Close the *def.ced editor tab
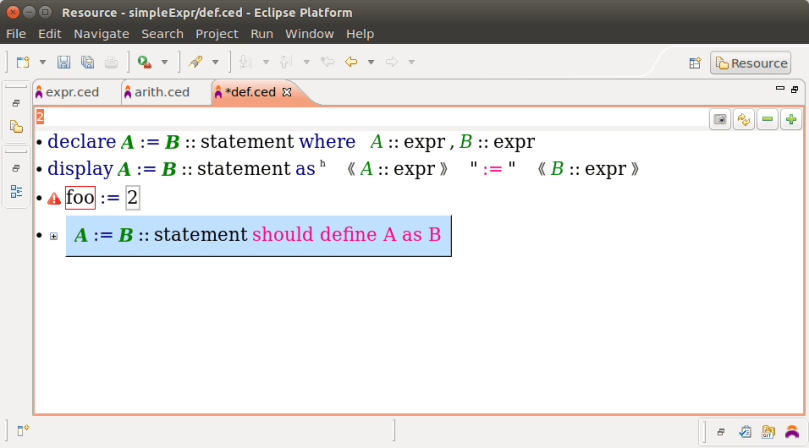 tap(287, 92)
